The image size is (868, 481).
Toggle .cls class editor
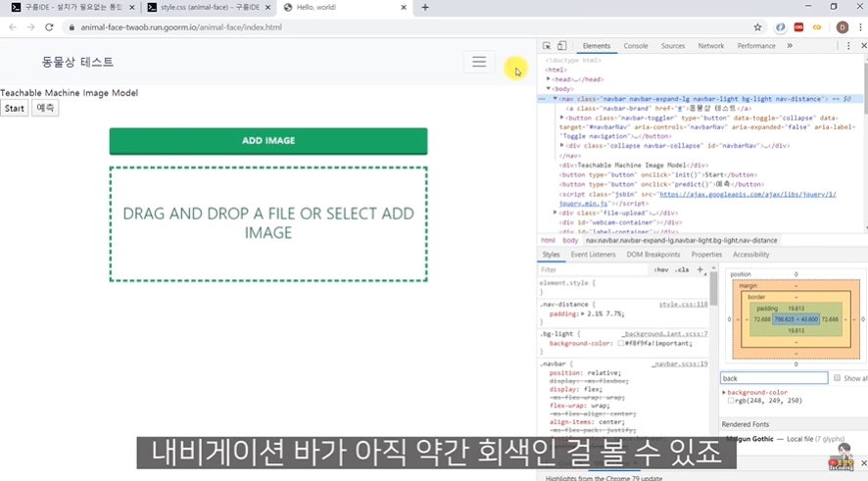pyautogui.click(x=683, y=269)
